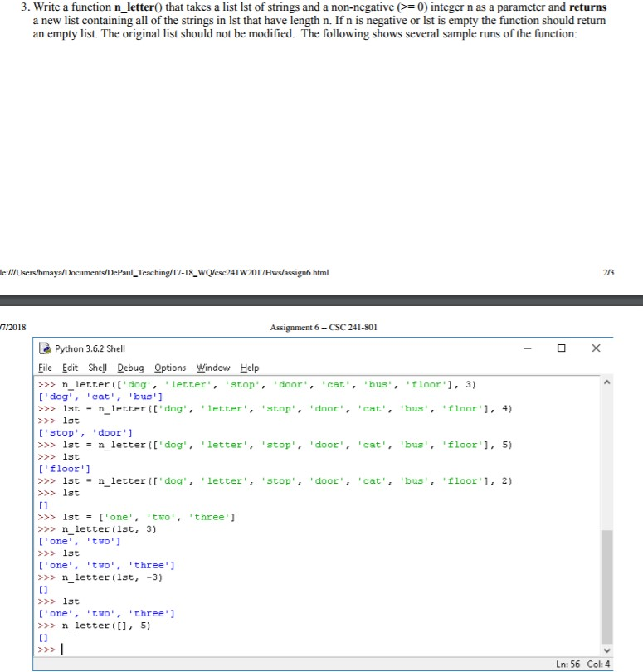Close the Python 3.6.2 Shell window
Screen dimensions: 643x672
click(x=596, y=348)
